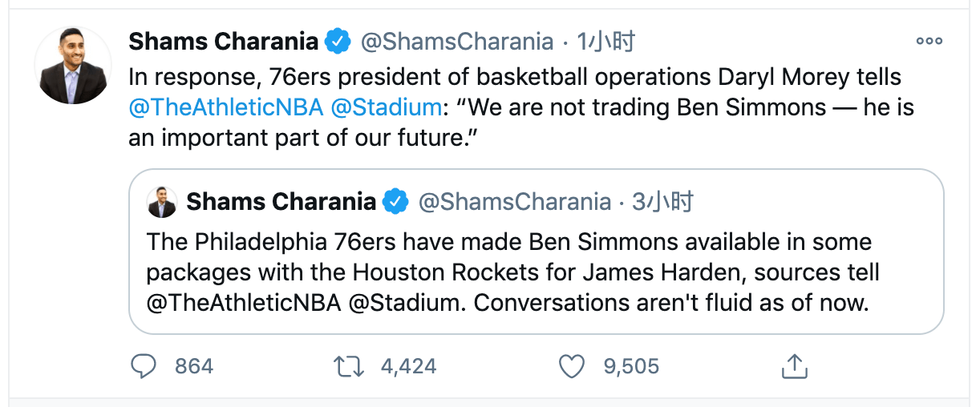Click @ShamsCharania handle in quoted tweet

pos(514,202)
